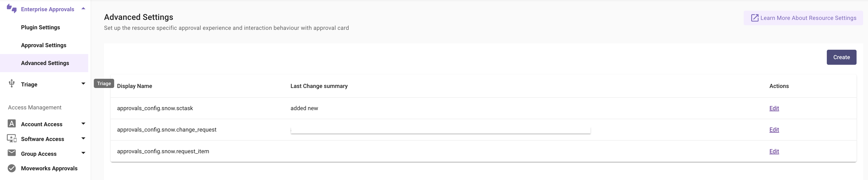Edit the approvals_config.snow.change_request row
Viewport: 868px width, 180px height.
point(774,130)
